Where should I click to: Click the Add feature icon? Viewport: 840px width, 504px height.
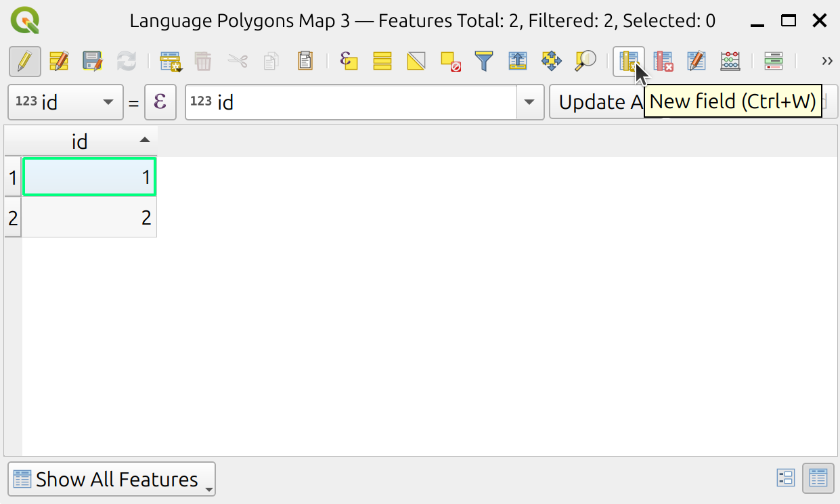point(171,62)
